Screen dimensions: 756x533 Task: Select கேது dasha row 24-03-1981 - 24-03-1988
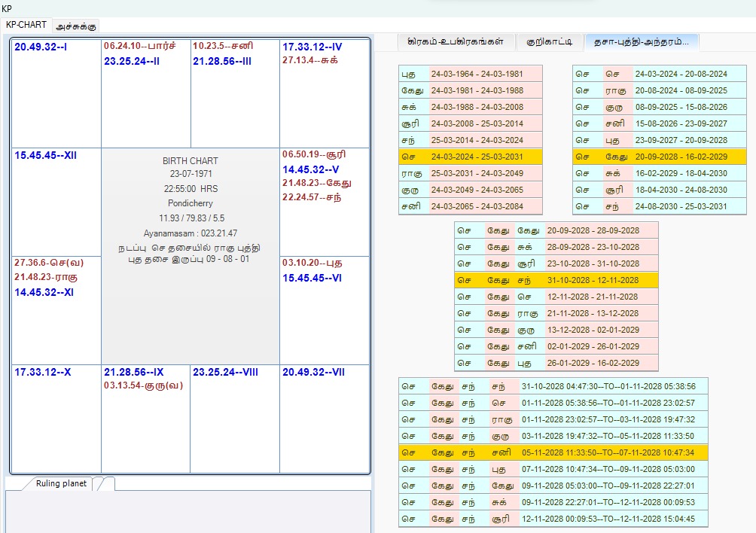[x=471, y=90]
